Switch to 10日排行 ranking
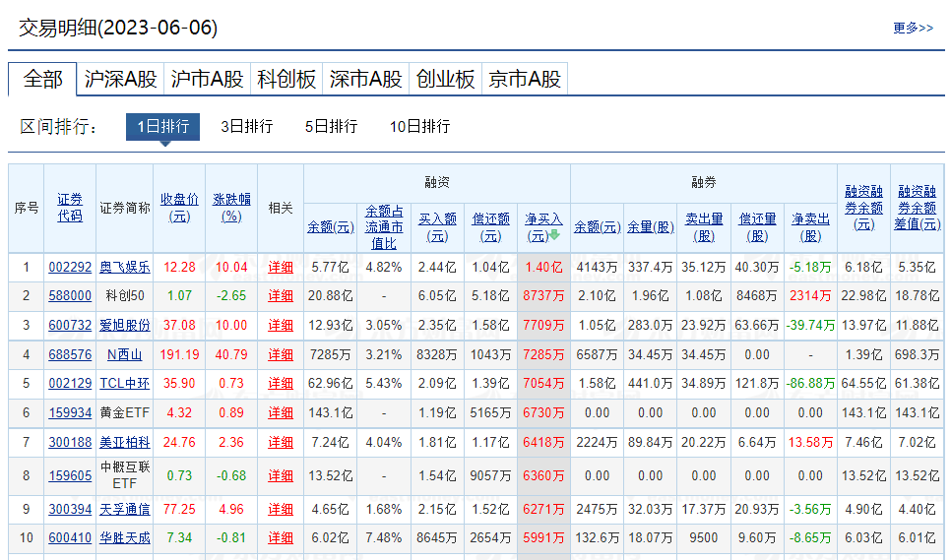 click(x=419, y=126)
